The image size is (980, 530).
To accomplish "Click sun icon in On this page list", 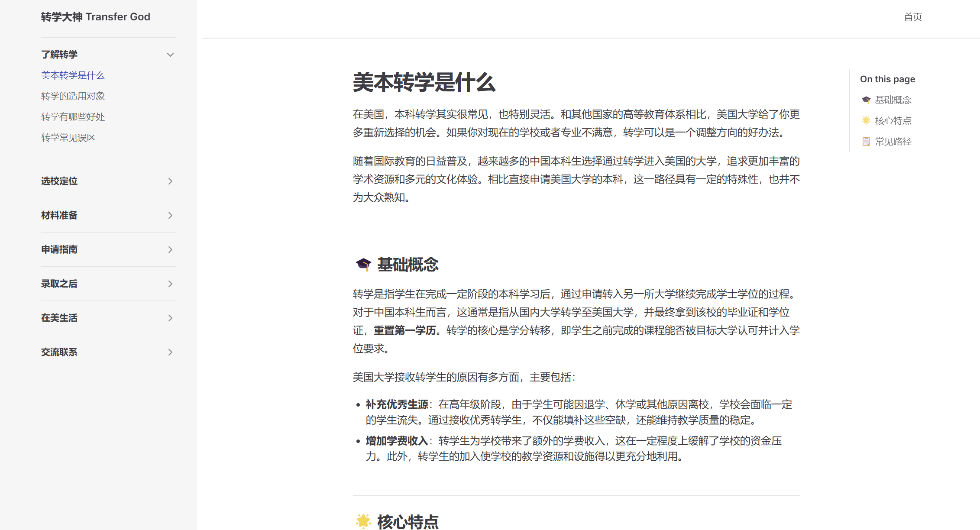I will (x=866, y=120).
